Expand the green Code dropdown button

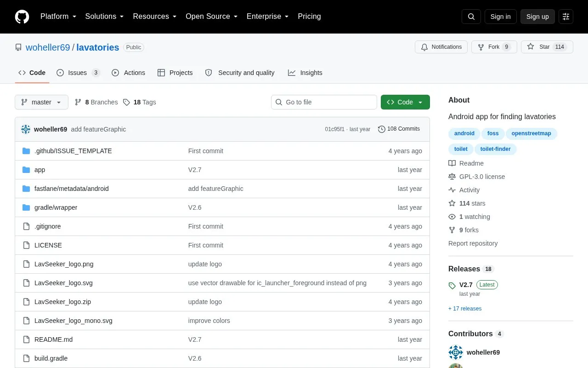(x=405, y=102)
